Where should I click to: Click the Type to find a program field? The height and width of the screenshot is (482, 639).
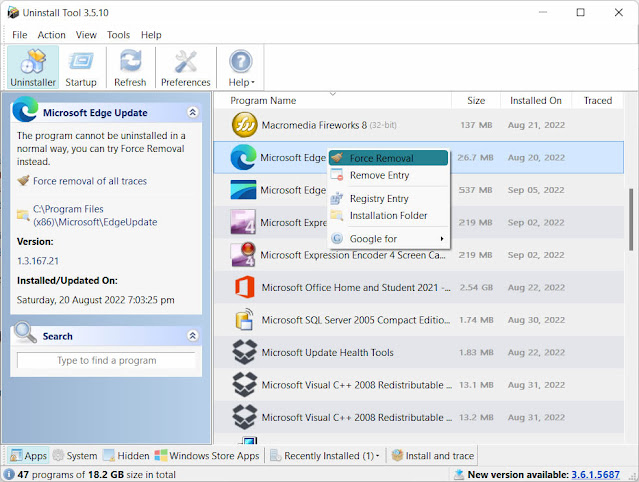tap(106, 360)
